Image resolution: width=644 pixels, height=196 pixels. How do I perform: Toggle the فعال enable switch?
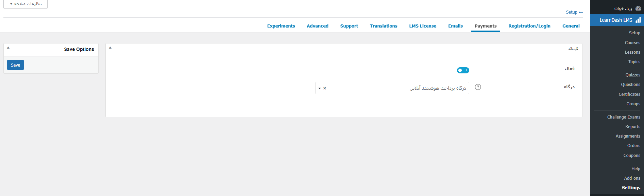[x=463, y=70]
